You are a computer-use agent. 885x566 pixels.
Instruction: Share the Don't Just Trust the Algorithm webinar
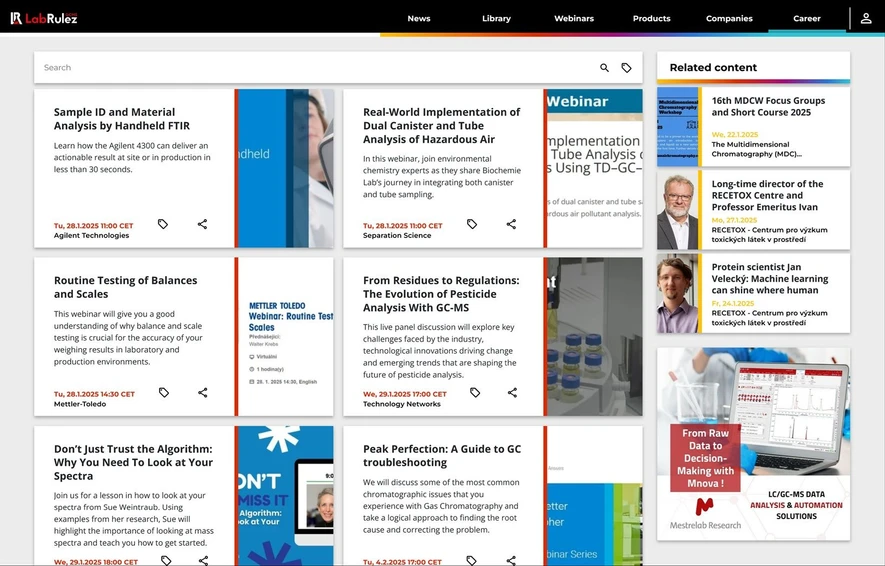click(x=203, y=560)
